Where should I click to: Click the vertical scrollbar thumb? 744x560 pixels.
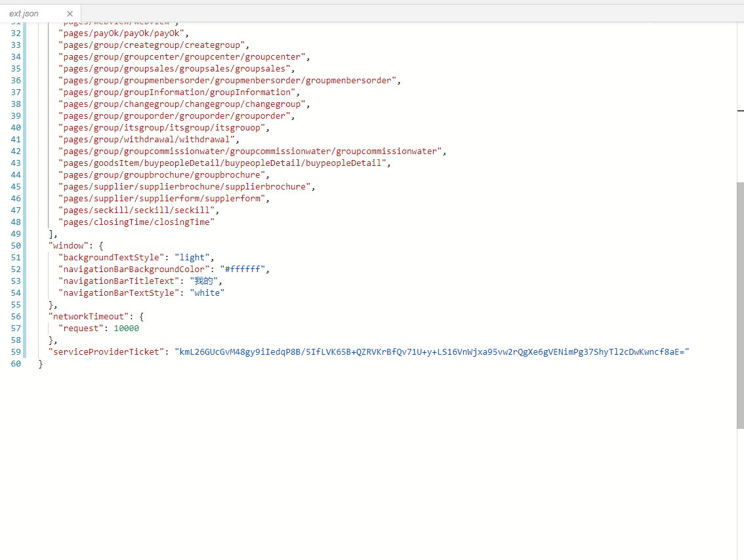[739, 306]
